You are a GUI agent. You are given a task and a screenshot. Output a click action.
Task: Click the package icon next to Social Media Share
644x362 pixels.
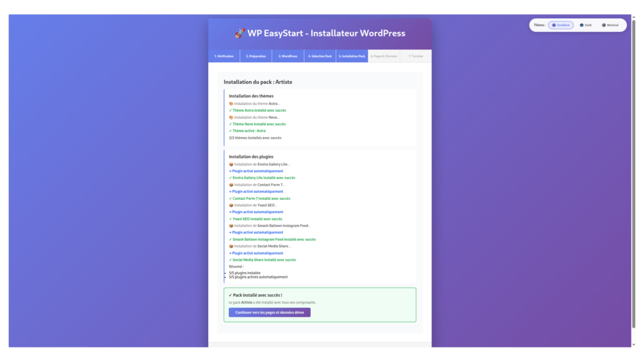pyautogui.click(x=231, y=246)
